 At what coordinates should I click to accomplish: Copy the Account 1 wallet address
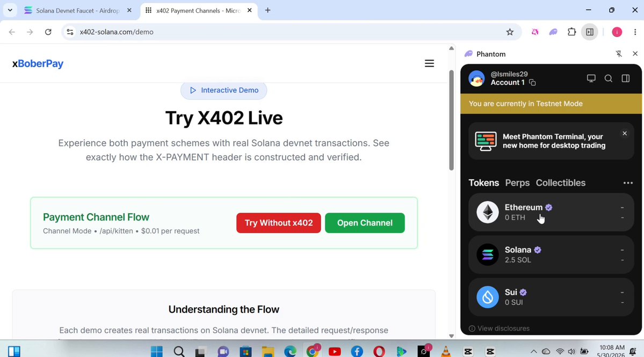pyautogui.click(x=532, y=83)
